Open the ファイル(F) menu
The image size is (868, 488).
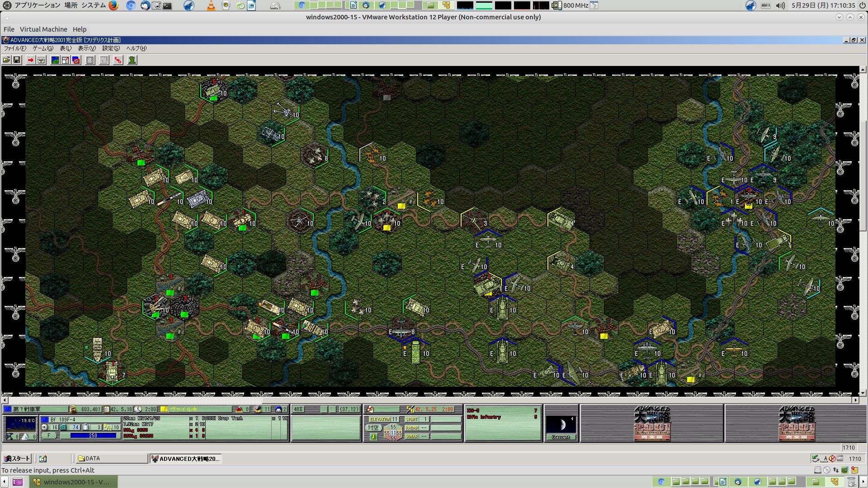(15, 48)
